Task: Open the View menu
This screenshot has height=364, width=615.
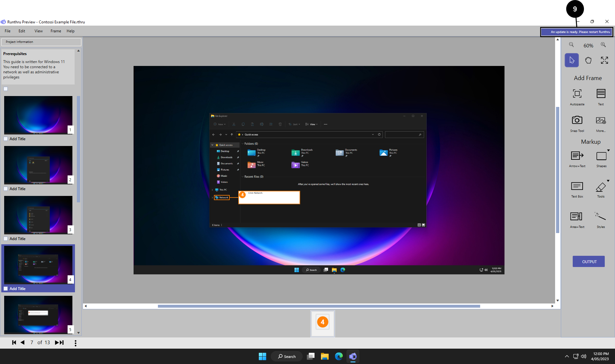Action: point(38,31)
